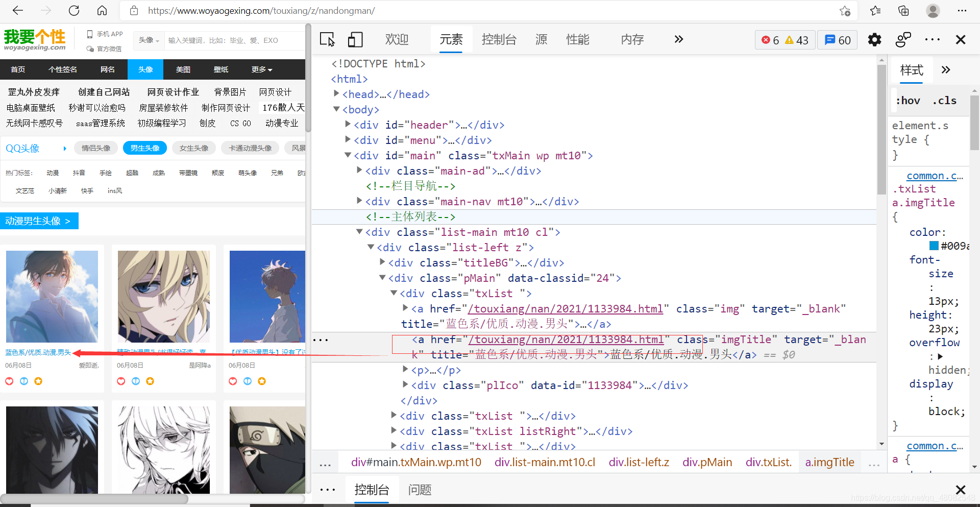Expand the main-ad div node
Viewport: 980px width, 507px height.
[x=359, y=170]
